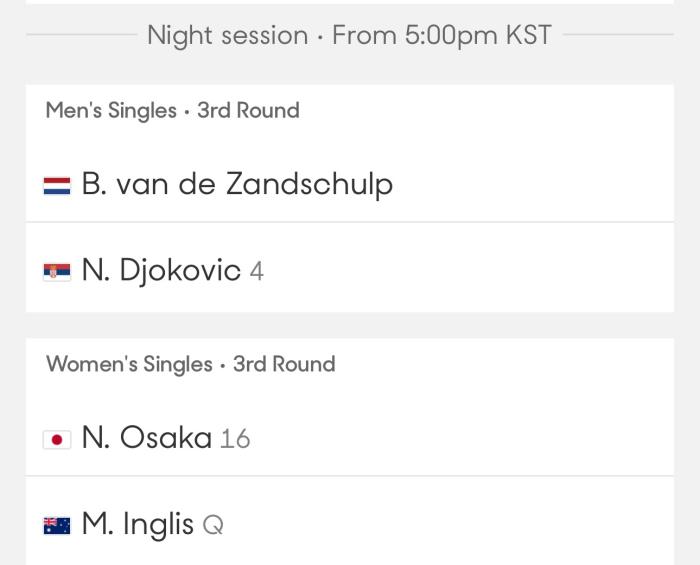This screenshot has height=565, width=700.
Task: Click 3rd Round text in men's match header
Action: click(x=248, y=110)
